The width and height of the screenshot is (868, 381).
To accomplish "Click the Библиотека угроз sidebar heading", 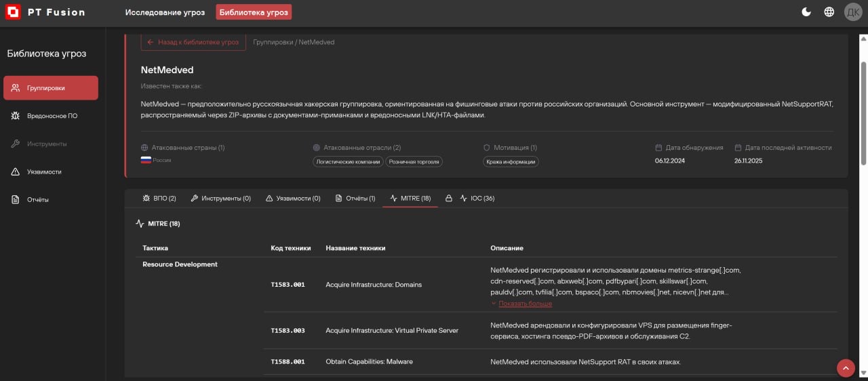I will coord(47,54).
